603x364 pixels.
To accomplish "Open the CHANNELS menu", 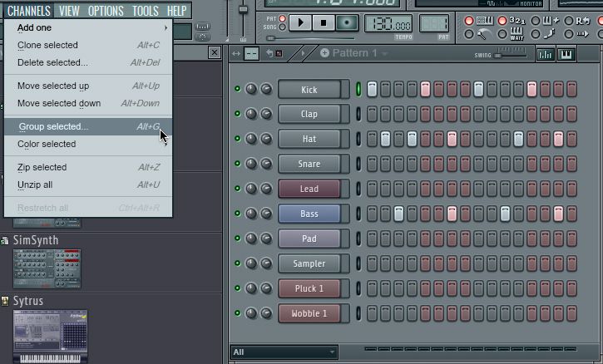I will click(x=29, y=11).
